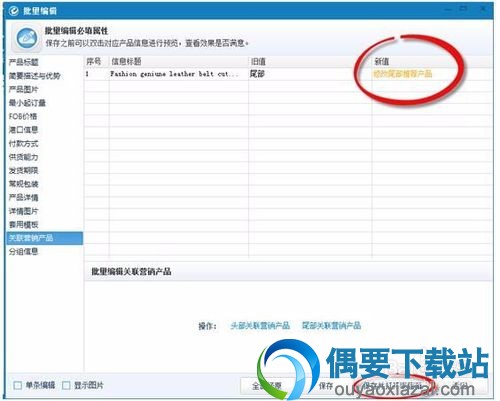Enable the 显示图片 checkbox
The image size is (500, 401).
66,386
